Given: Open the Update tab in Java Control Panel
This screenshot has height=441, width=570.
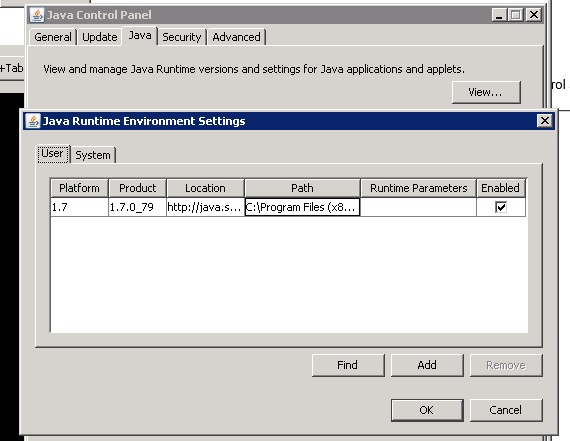Looking at the screenshot, I should tap(100, 37).
